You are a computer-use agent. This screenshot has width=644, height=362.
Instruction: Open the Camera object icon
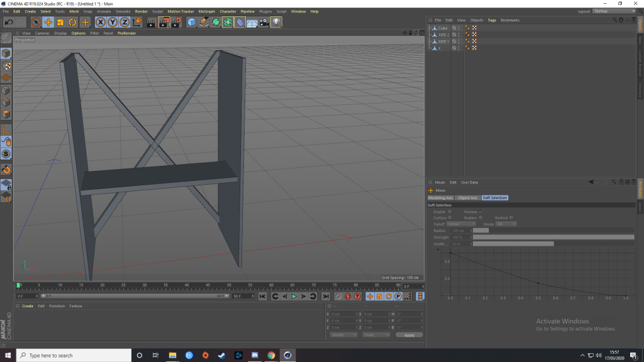click(264, 23)
